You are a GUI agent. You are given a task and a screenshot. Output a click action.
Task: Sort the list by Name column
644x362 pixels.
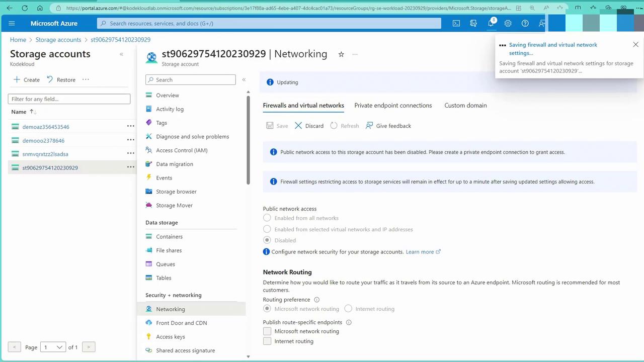[x=24, y=112]
